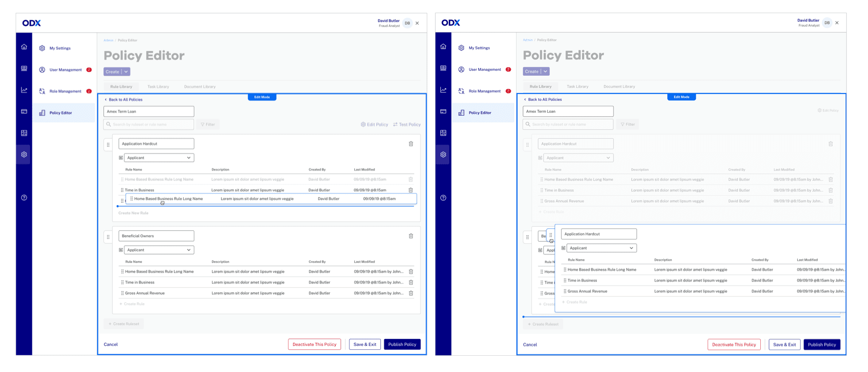The width and height of the screenshot is (868, 372).
Task: Focus the ruleset search field in right screen
Action: (x=568, y=124)
